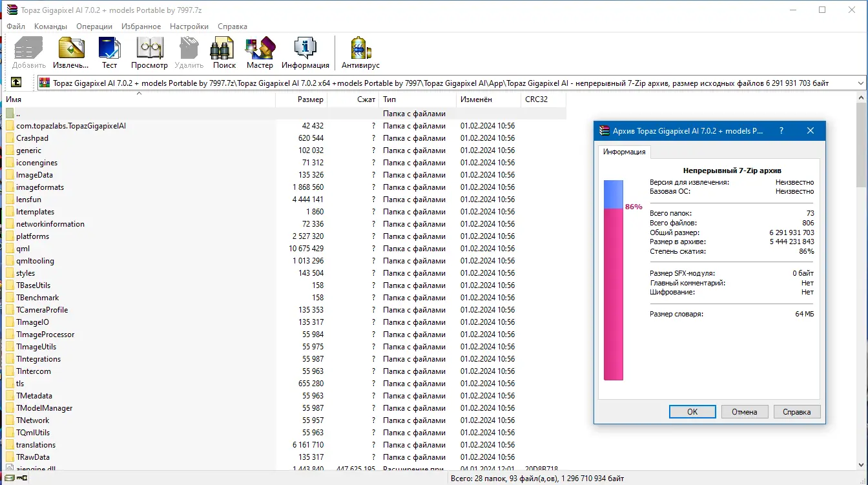Click the Извлечь (Extract) toolbar icon
This screenshot has height=485, width=868.
coord(71,48)
